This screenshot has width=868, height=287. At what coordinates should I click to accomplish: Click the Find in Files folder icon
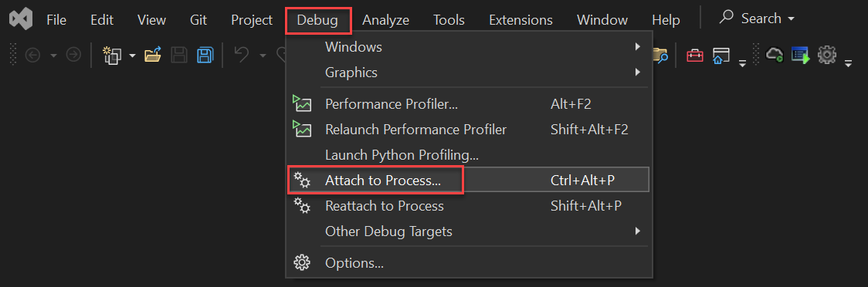click(x=661, y=55)
